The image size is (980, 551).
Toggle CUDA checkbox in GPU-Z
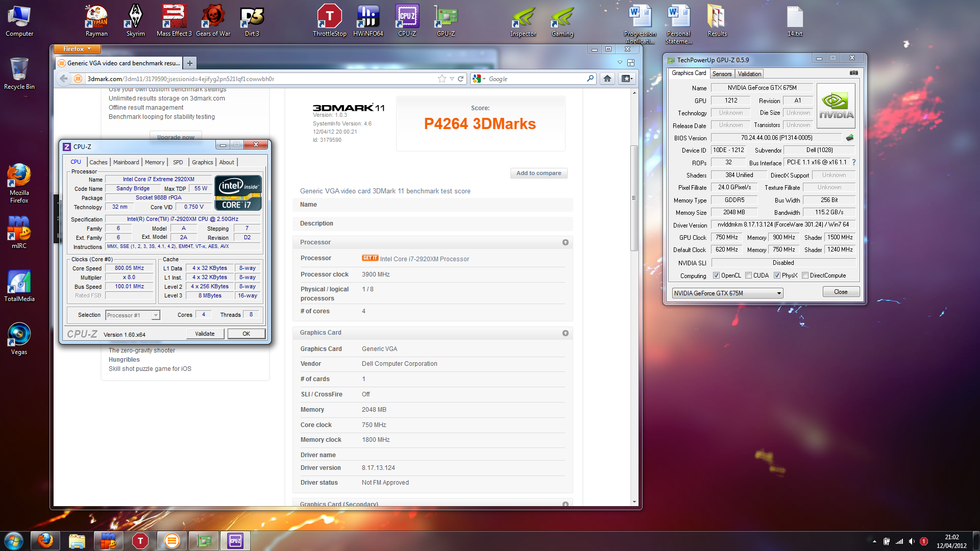click(x=748, y=275)
